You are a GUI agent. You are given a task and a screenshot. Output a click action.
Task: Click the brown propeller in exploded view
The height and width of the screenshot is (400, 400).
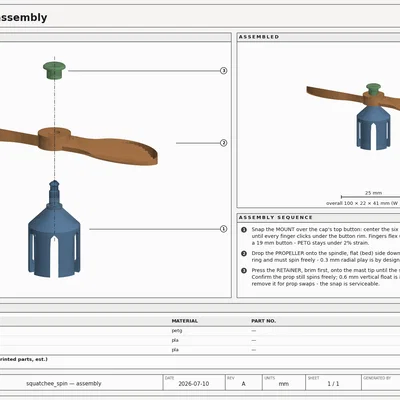point(78,145)
